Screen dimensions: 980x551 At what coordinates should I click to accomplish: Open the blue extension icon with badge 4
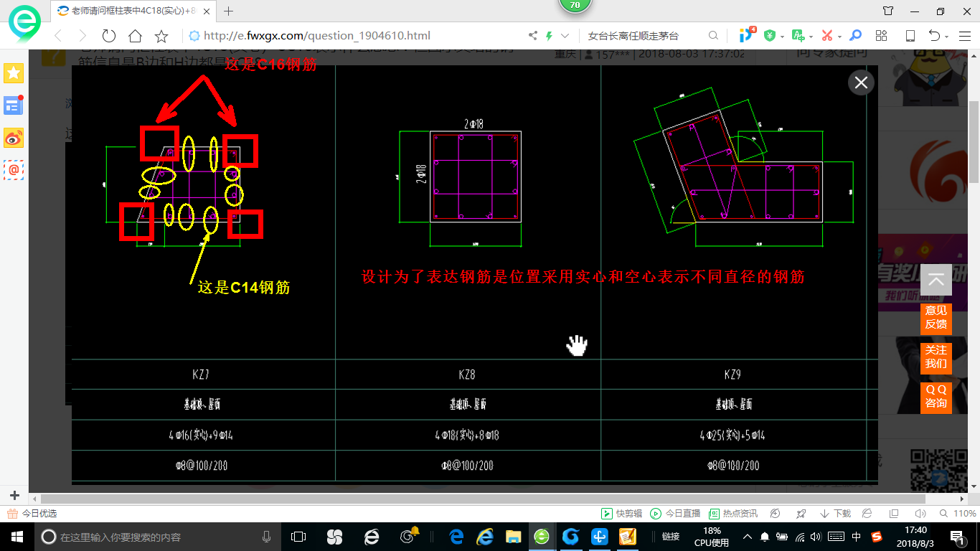point(747,35)
